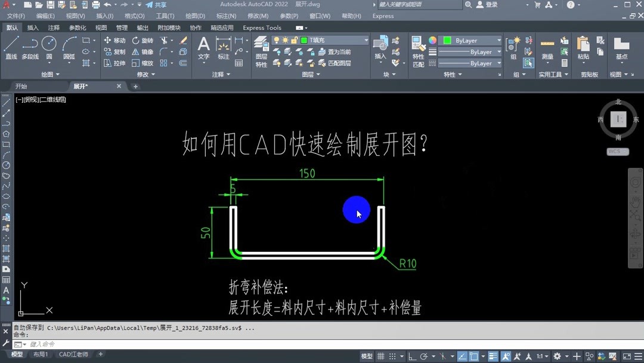
Task: Switch to 布局1 layout
Action: (41, 354)
